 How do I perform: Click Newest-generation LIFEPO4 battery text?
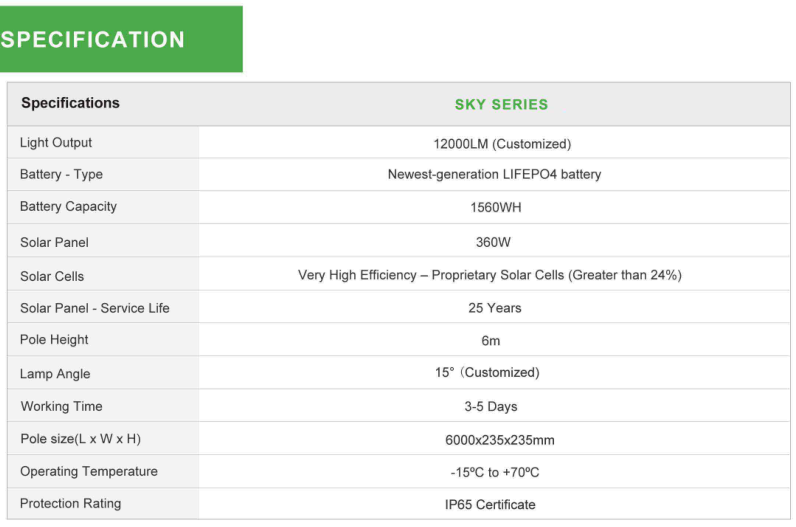(494, 175)
